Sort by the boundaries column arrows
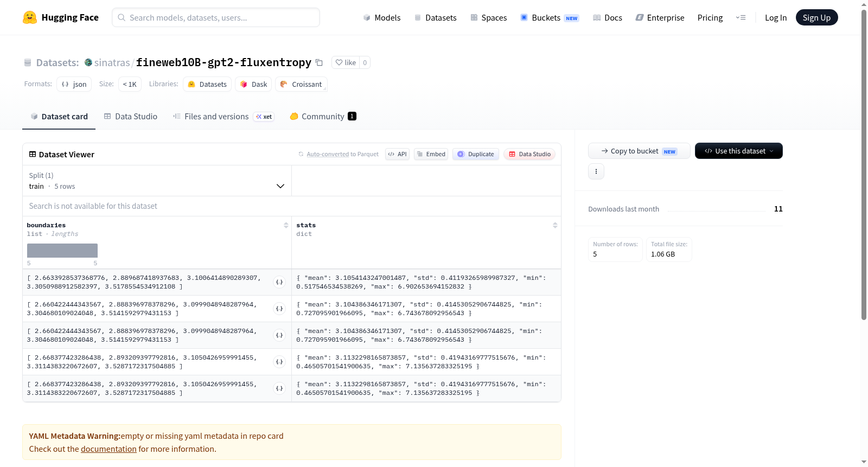Image resolution: width=868 pixels, height=467 pixels. pyautogui.click(x=286, y=225)
